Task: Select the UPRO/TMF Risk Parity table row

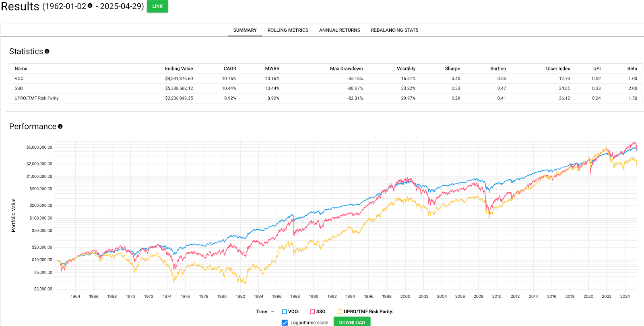Action: click(x=37, y=98)
